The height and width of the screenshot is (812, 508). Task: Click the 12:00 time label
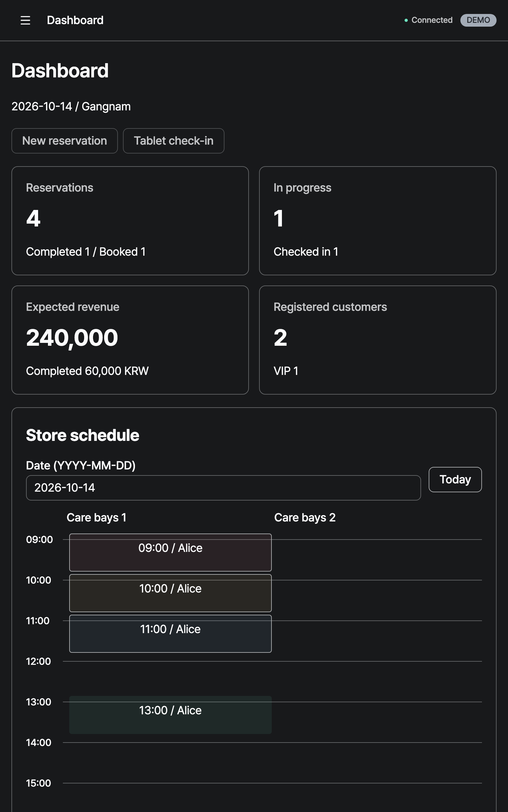[x=38, y=661]
